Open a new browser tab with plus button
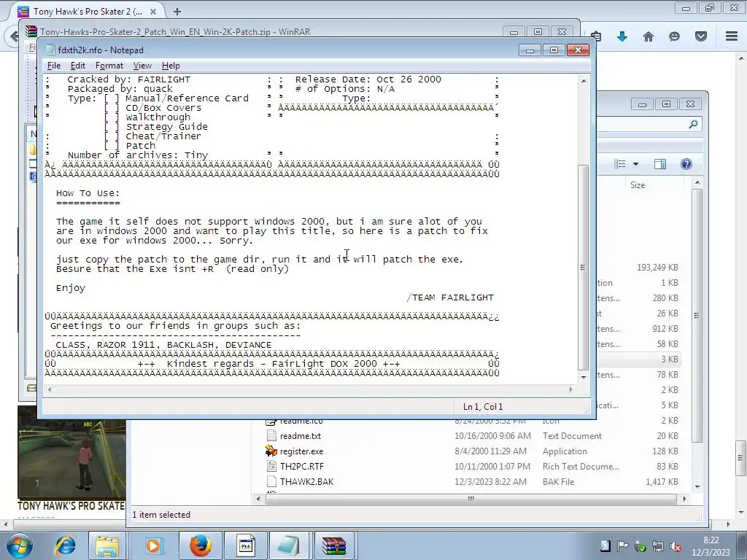The image size is (747, 560). pos(177,12)
